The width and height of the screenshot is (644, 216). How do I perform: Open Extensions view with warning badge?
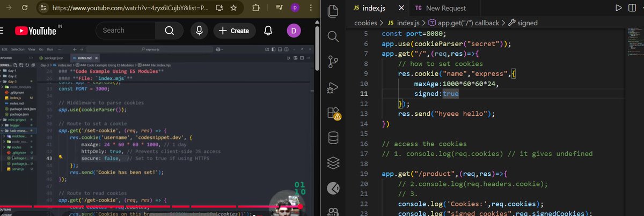coord(333,113)
